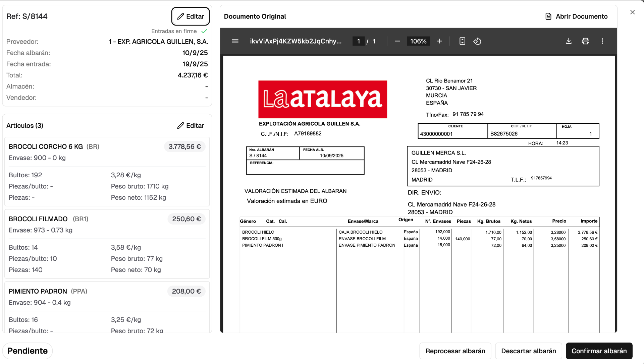Click the Total value 4.237,16 €

click(193, 75)
